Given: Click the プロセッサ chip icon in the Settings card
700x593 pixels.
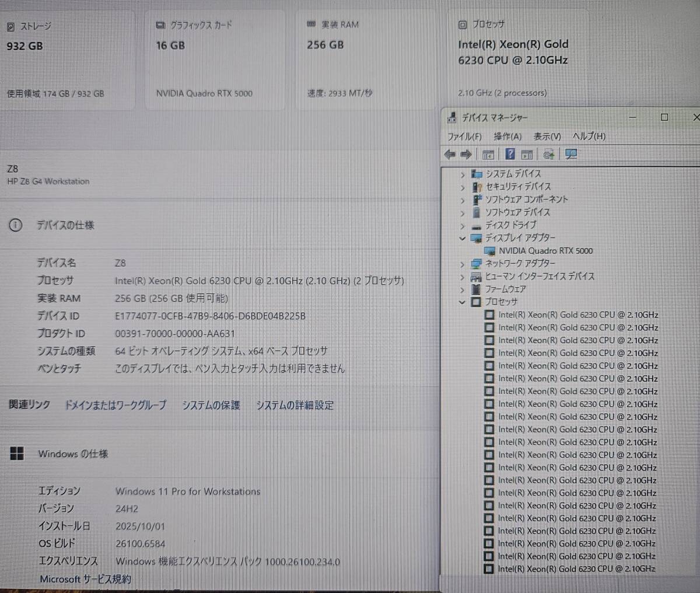Looking at the screenshot, I should 463,25.
